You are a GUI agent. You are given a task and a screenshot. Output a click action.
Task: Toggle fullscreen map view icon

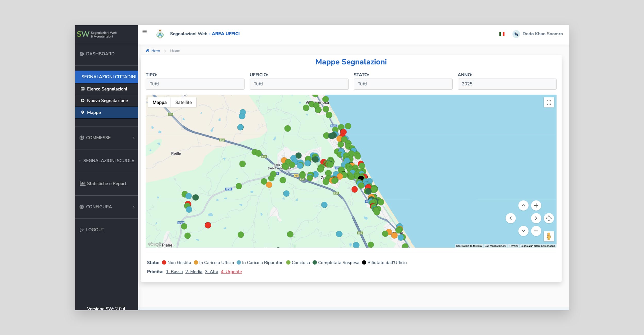click(x=549, y=103)
